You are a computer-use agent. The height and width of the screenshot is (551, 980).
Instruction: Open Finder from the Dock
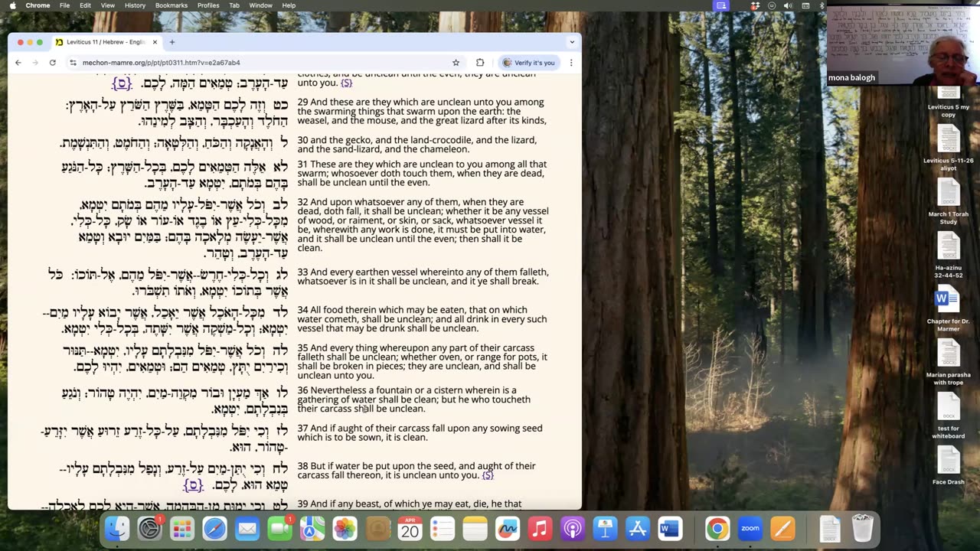click(x=117, y=528)
